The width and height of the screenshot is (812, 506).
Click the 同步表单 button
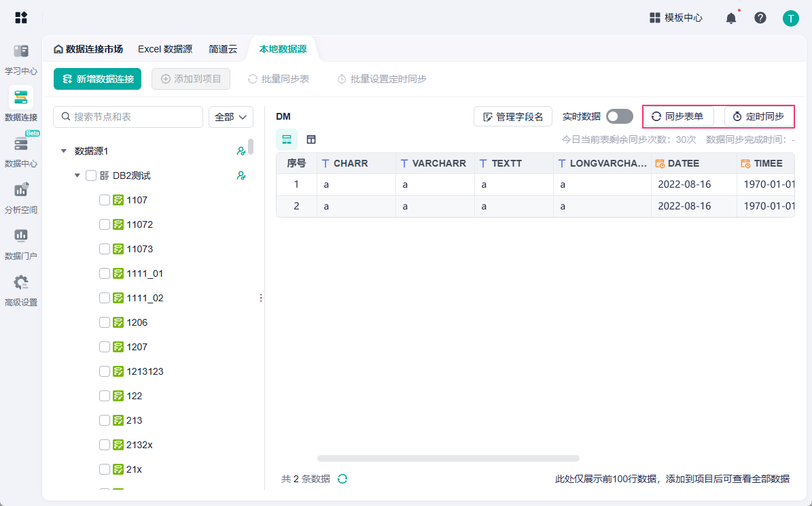pos(678,117)
